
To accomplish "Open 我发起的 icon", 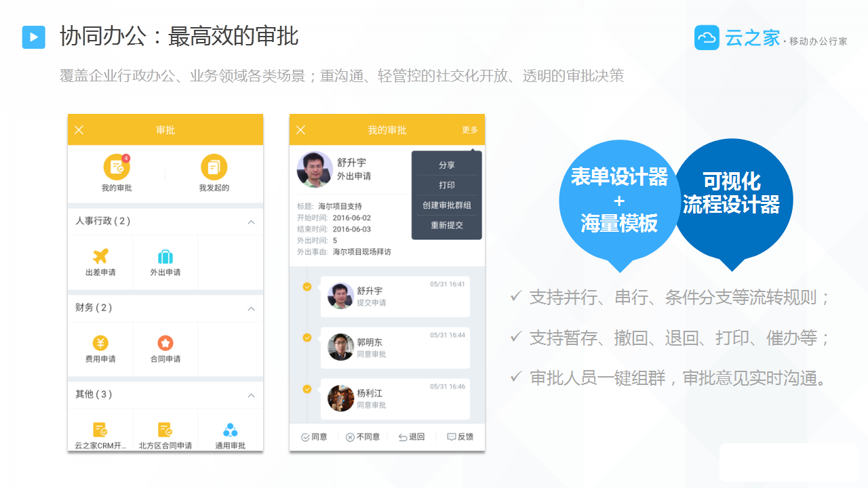I will click(214, 167).
